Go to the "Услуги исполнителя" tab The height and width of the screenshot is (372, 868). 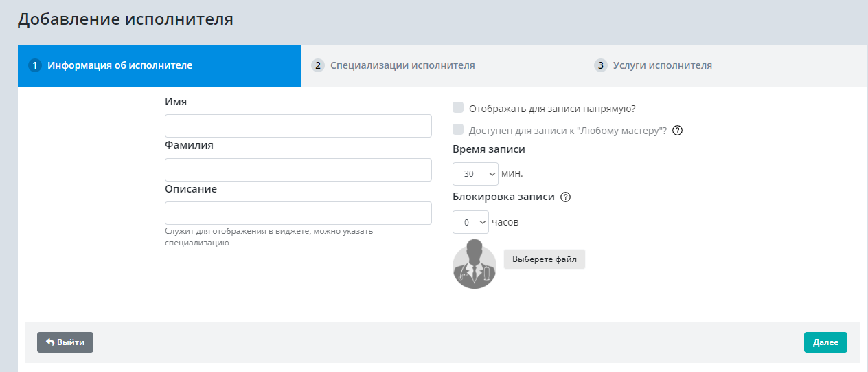click(662, 66)
